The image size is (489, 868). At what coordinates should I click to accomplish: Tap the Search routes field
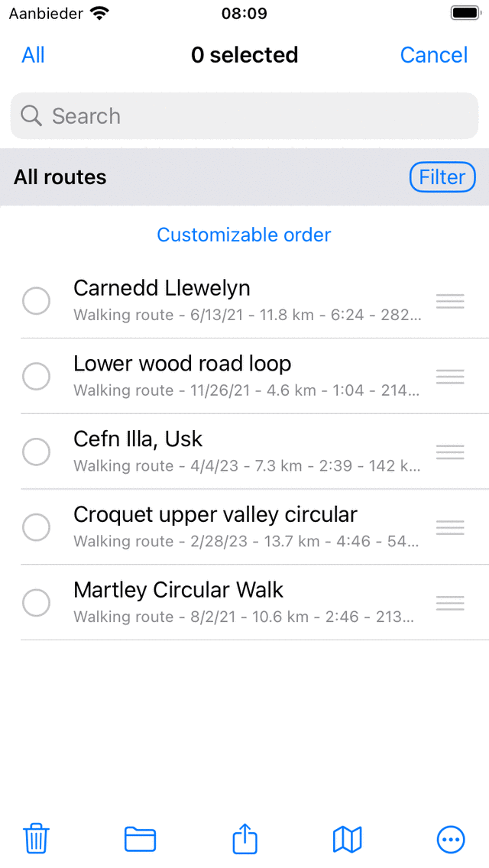coord(244,116)
